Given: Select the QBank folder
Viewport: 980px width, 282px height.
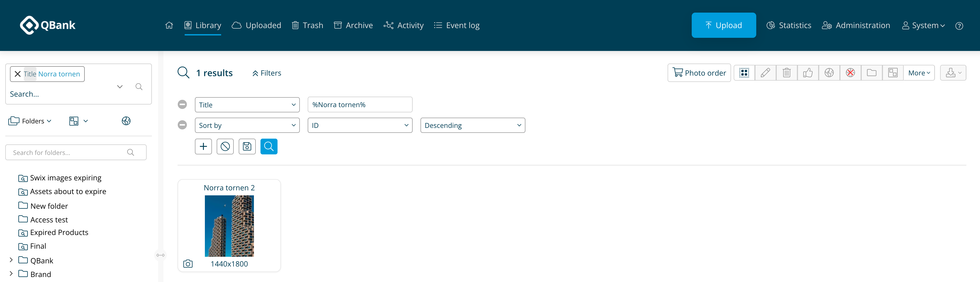Looking at the screenshot, I should 36,260.
